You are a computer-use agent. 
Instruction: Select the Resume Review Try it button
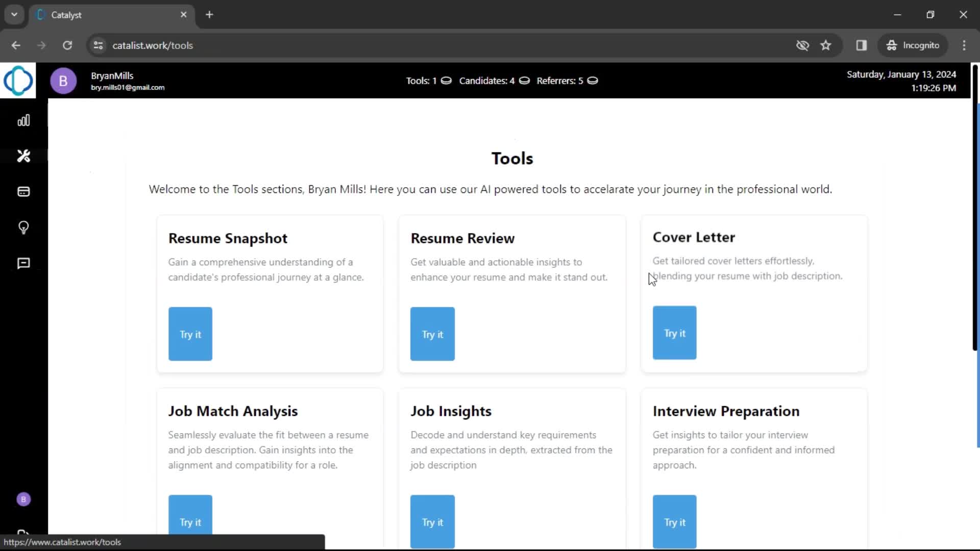click(x=432, y=334)
